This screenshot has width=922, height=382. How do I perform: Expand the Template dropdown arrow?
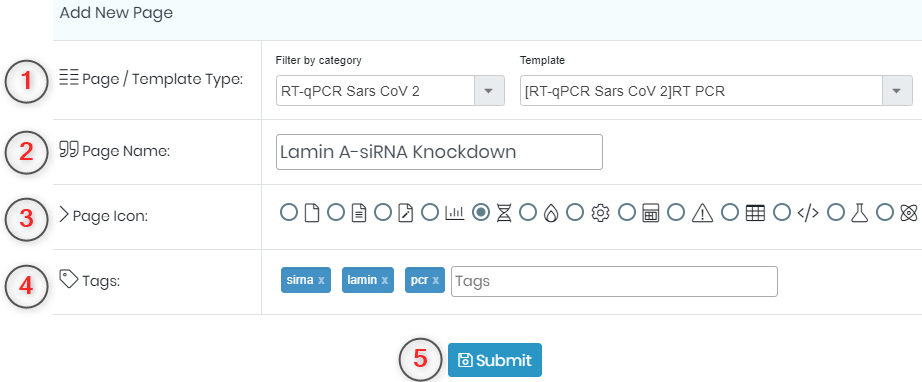[x=897, y=91]
